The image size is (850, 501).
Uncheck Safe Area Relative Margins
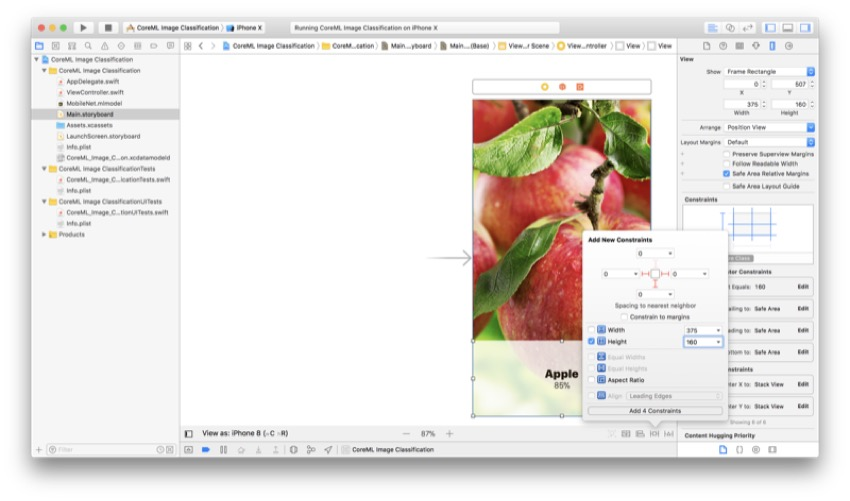726,174
